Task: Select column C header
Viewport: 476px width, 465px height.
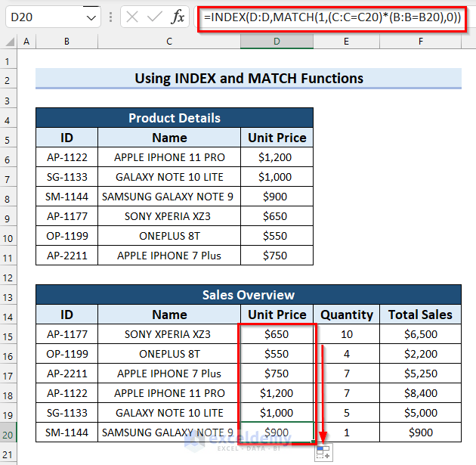Action: pyautogui.click(x=169, y=42)
